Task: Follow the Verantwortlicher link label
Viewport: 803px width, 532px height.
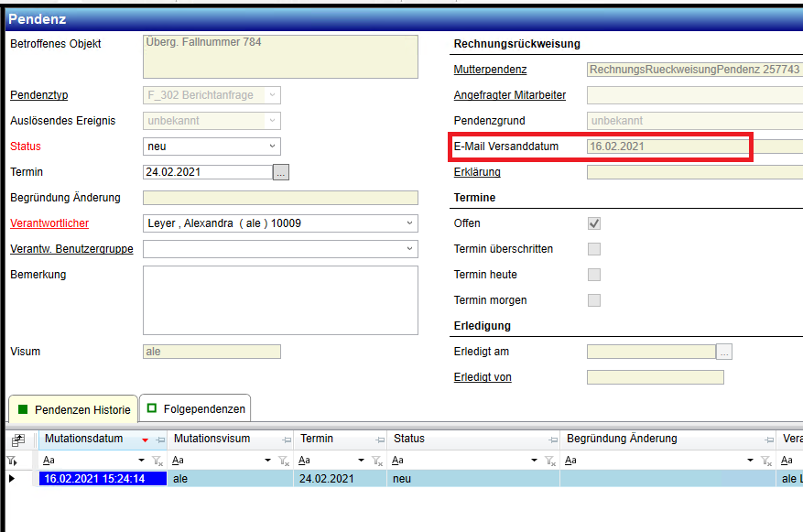Action: (x=49, y=223)
